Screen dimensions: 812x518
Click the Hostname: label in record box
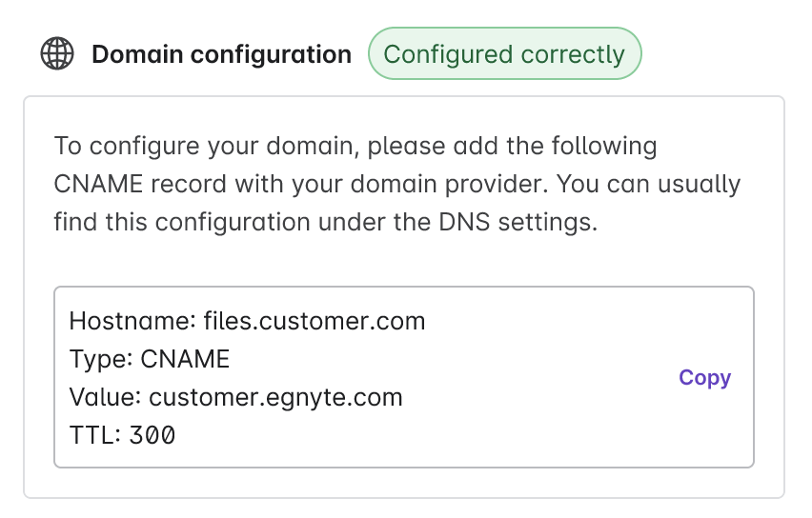click(x=132, y=321)
